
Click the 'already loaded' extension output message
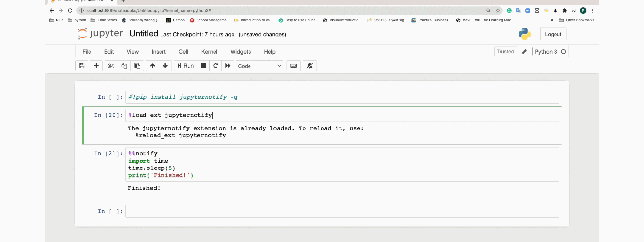click(x=246, y=132)
